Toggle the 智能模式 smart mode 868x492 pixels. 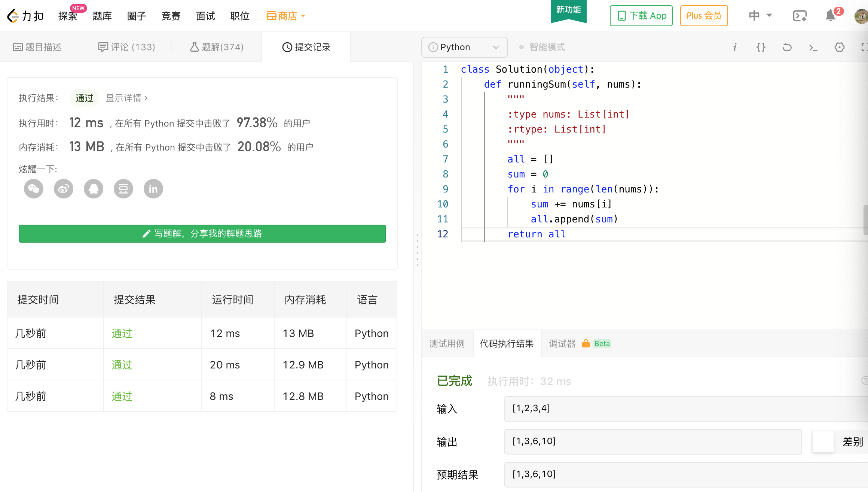tap(542, 47)
